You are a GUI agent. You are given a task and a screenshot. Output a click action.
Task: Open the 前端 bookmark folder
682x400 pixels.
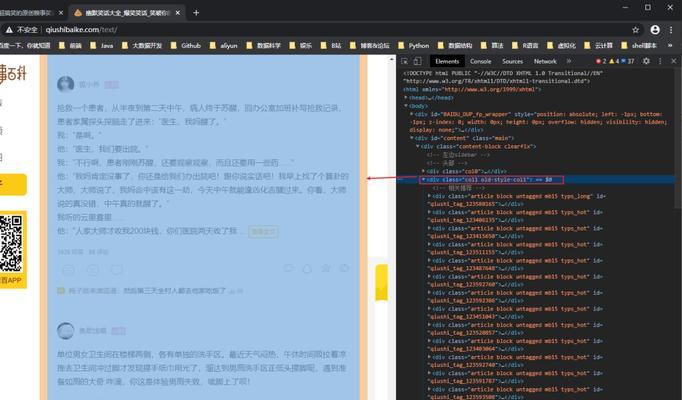(x=70, y=45)
